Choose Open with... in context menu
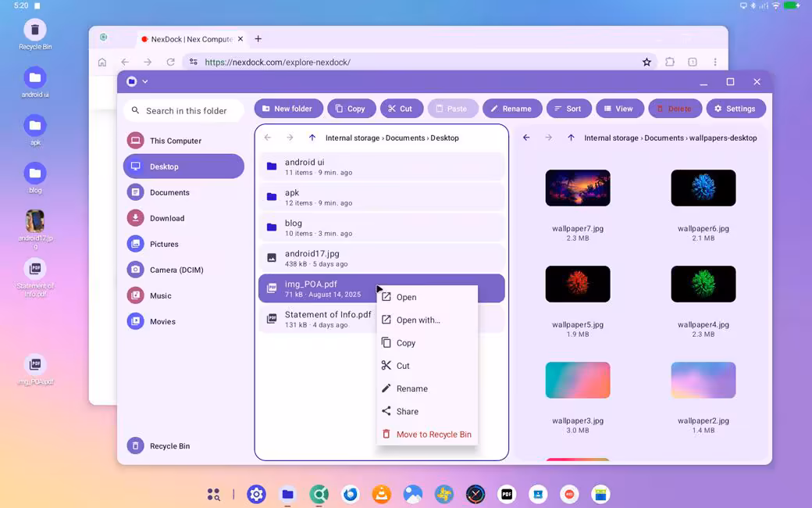Screen dimensions: 812x508 click(x=427, y=320)
